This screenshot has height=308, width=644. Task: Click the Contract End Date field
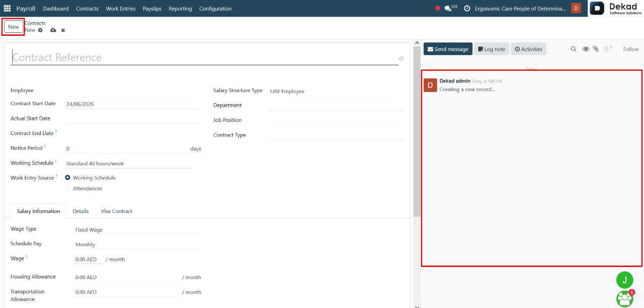click(x=133, y=133)
